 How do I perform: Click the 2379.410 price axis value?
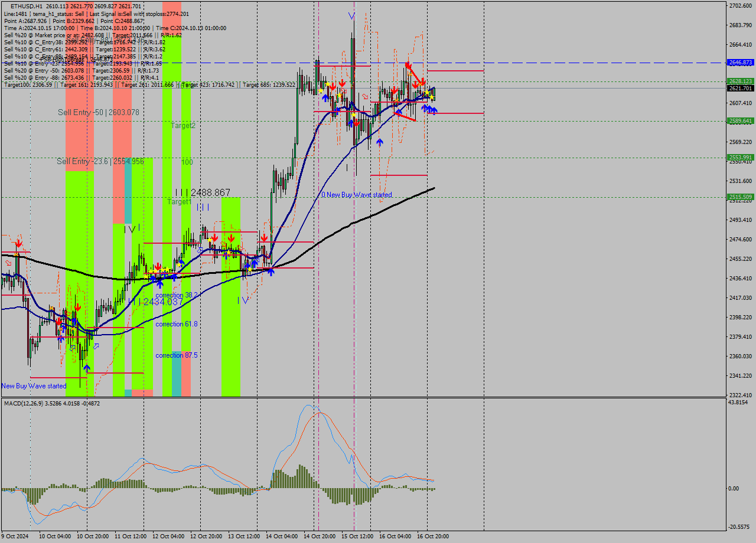(740, 337)
